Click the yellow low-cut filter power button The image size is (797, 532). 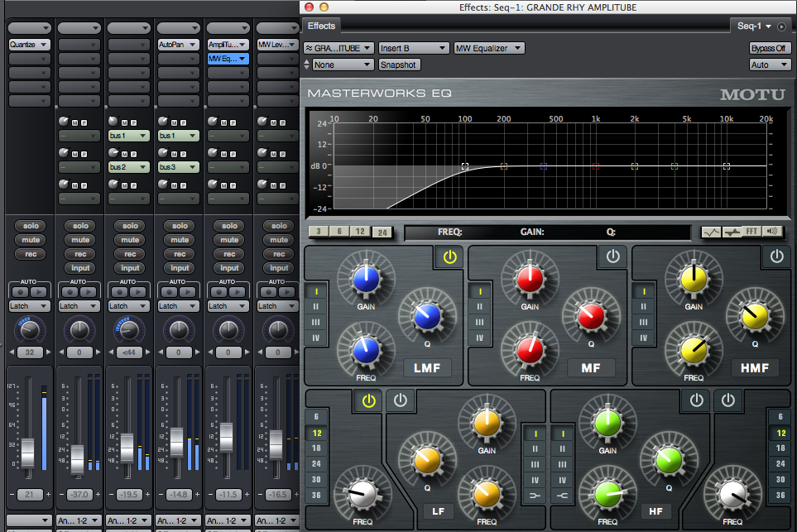pos(368,400)
